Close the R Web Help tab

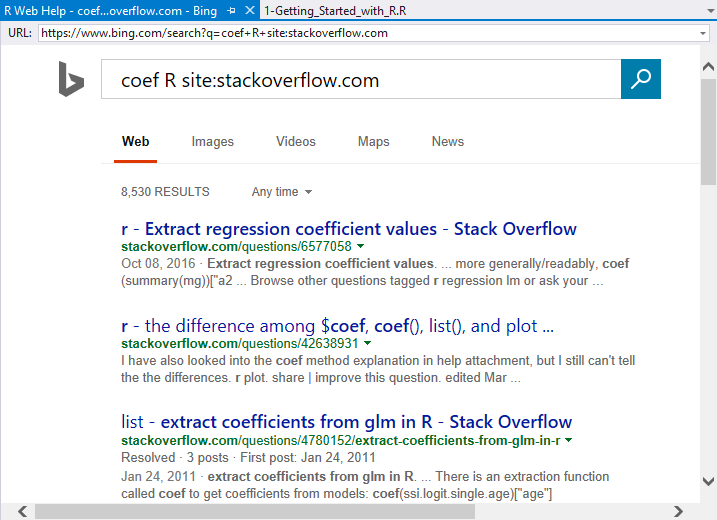click(250, 10)
